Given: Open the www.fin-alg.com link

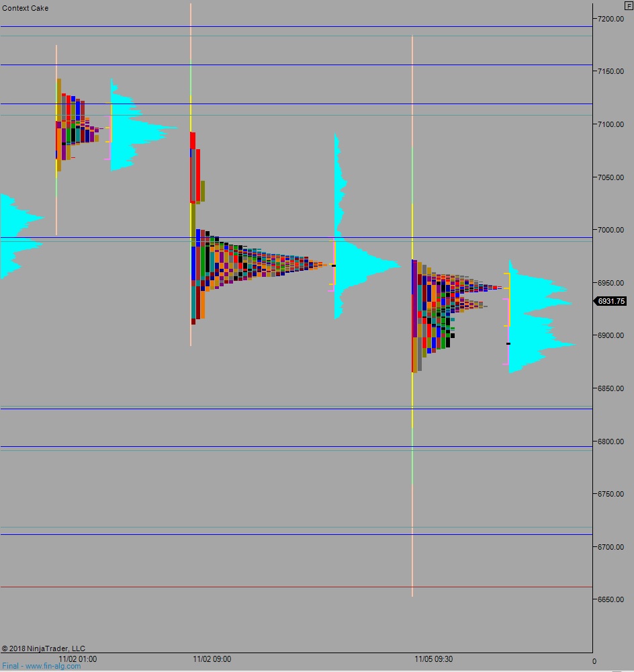Looking at the screenshot, I should (53, 667).
